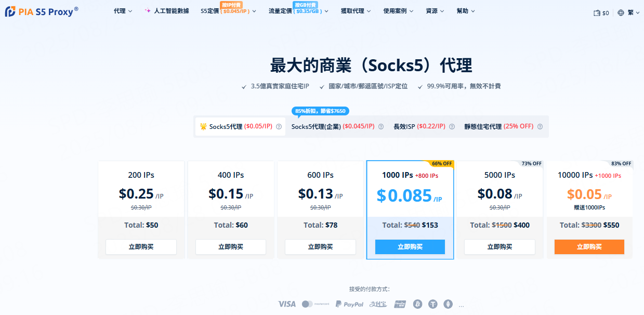The width and height of the screenshot is (644, 315).
Task: Open the 流量定價 dropdown menu
Action: 298,11
